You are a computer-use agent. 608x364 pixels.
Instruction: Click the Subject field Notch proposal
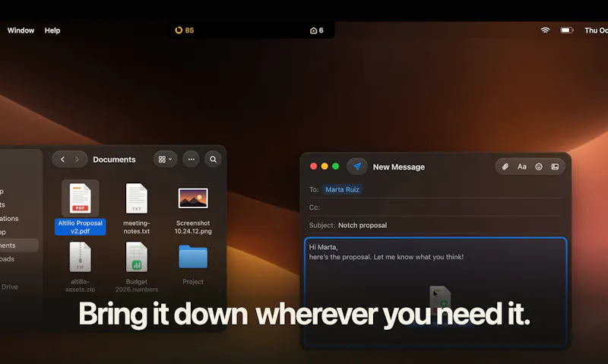435,225
